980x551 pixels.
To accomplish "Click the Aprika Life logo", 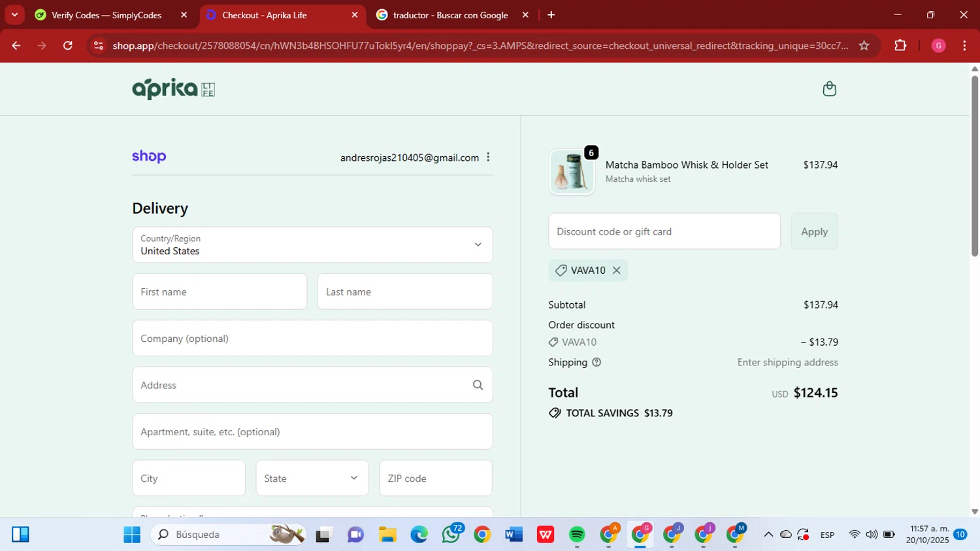I will click(174, 89).
